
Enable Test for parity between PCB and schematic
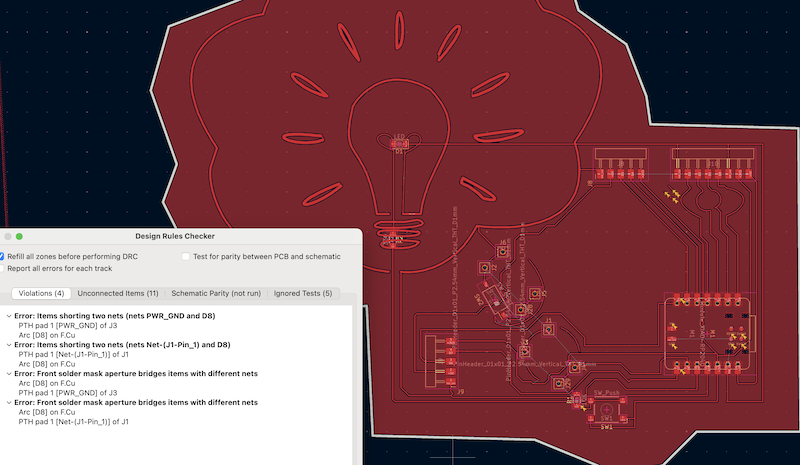[186, 256]
